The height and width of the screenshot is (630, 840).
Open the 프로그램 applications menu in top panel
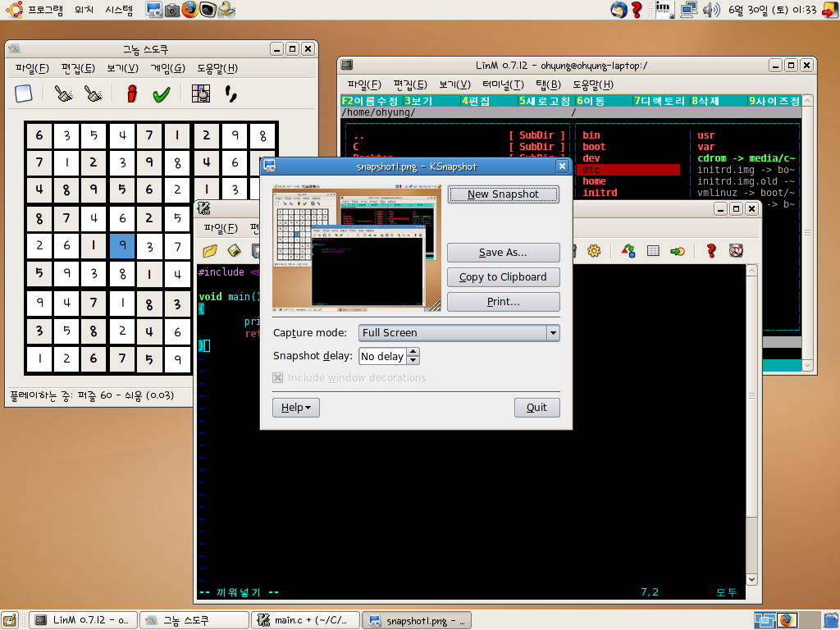(45, 9)
